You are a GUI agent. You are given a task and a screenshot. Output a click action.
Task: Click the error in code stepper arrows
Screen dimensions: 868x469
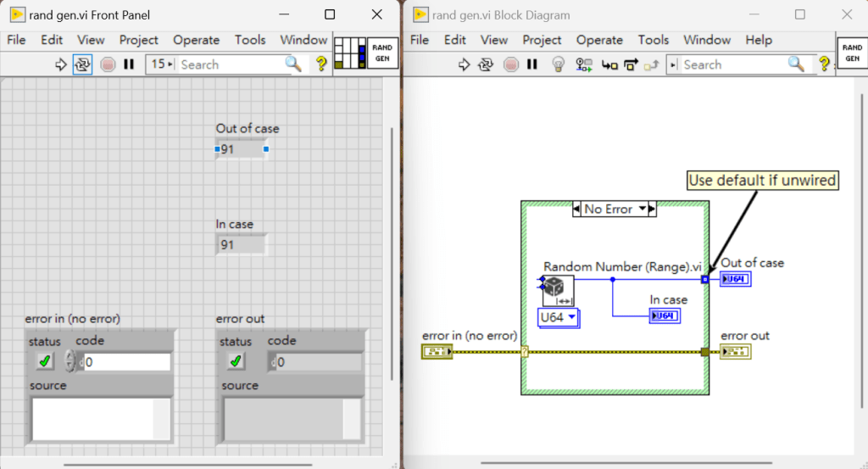coord(70,362)
